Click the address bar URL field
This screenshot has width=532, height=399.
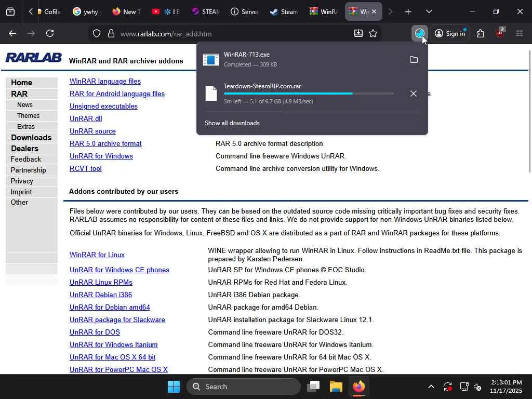tap(234, 34)
